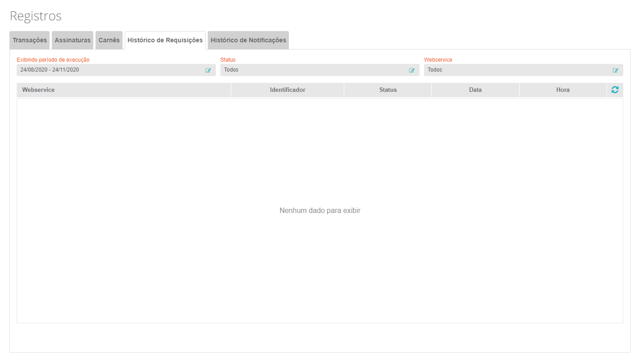The image size is (644, 362).
Task: Switch to the Transações tab
Action: tap(30, 40)
